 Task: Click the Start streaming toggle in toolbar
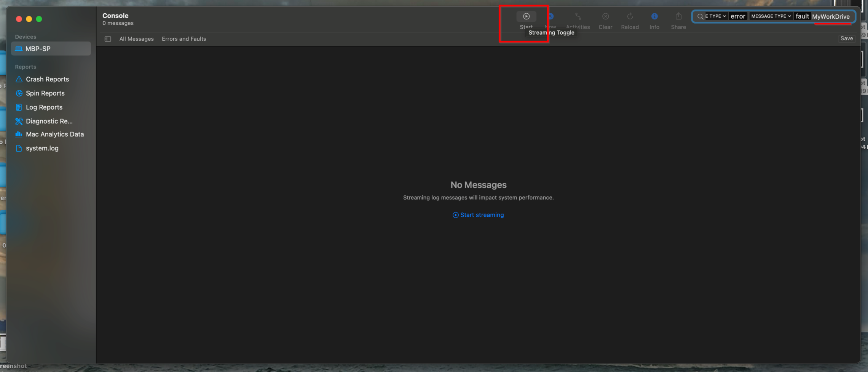pyautogui.click(x=526, y=16)
